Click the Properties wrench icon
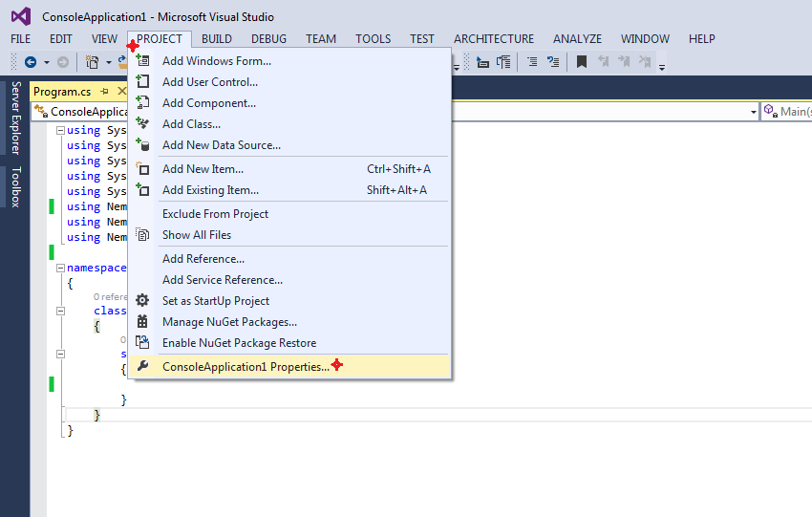Viewport: 812px width, 517px height. (142, 366)
